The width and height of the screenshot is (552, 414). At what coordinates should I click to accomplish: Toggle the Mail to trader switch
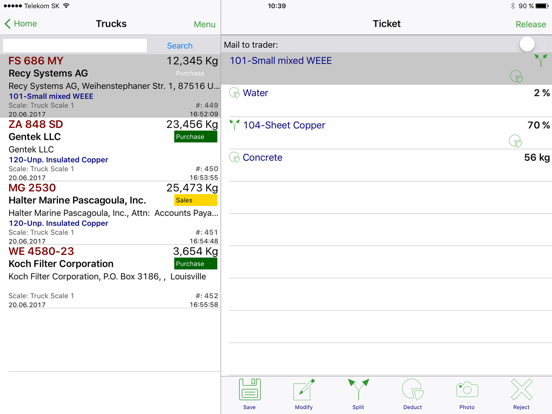[532, 44]
